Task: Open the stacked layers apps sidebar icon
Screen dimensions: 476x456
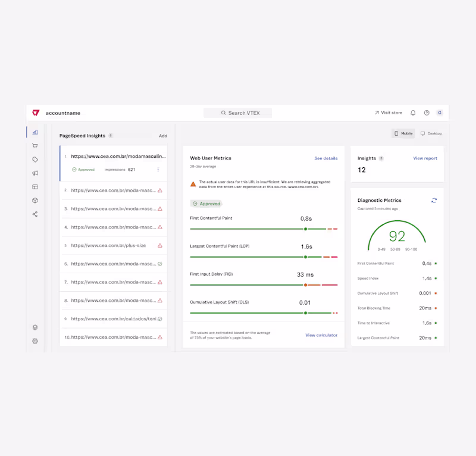Action: (35, 327)
